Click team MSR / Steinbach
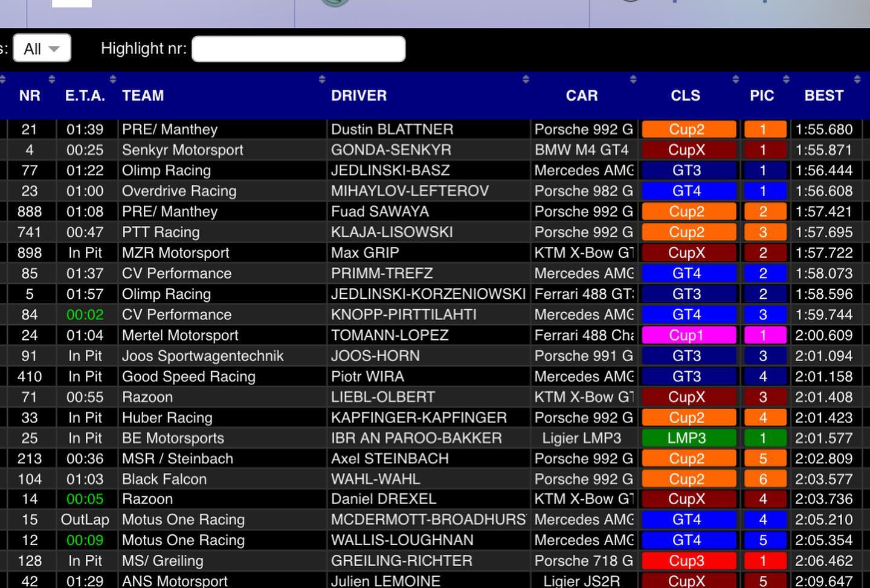 [x=178, y=458]
